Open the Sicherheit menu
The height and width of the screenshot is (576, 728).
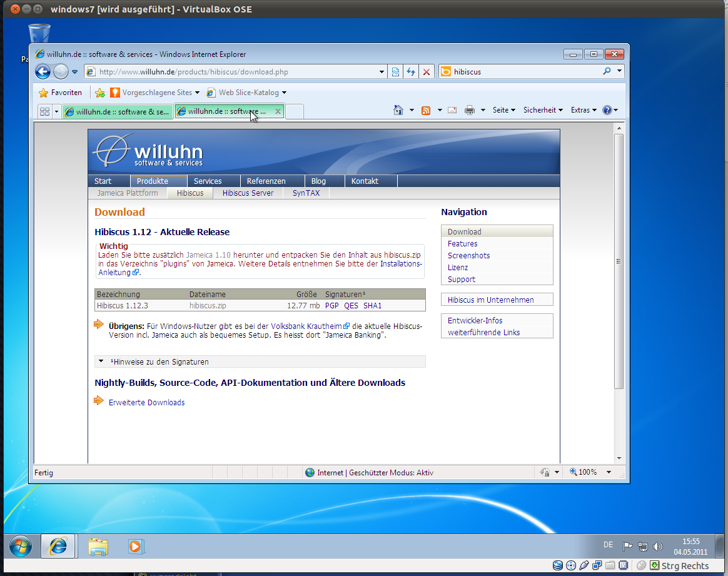[543, 110]
